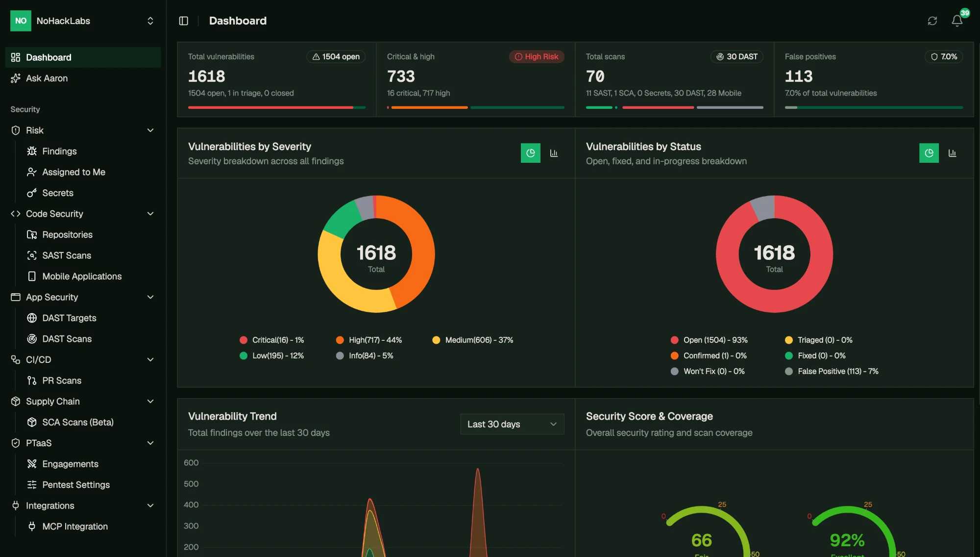This screenshot has width=980, height=557.
Task: Toggle the sidebar panel icon
Action: pos(184,21)
